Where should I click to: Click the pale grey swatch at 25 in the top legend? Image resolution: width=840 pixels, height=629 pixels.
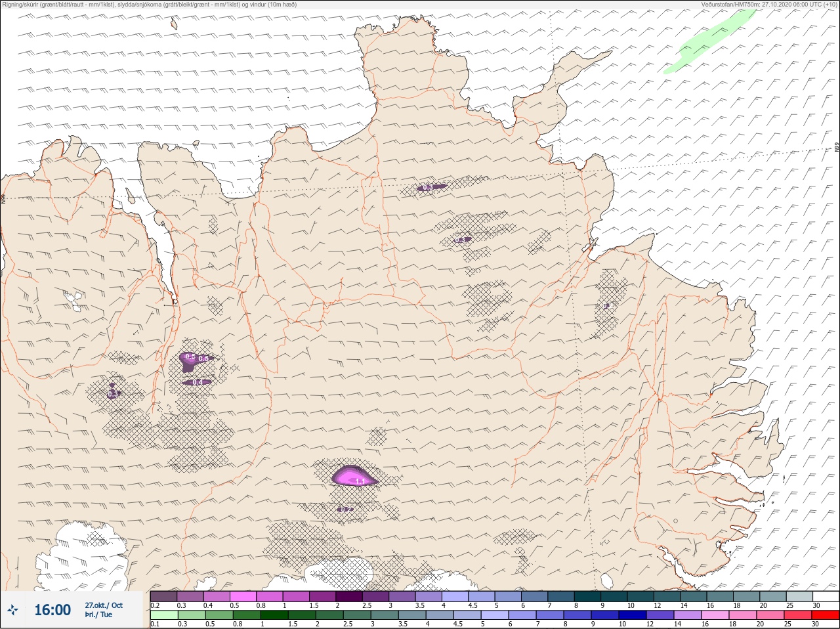(x=799, y=596)
